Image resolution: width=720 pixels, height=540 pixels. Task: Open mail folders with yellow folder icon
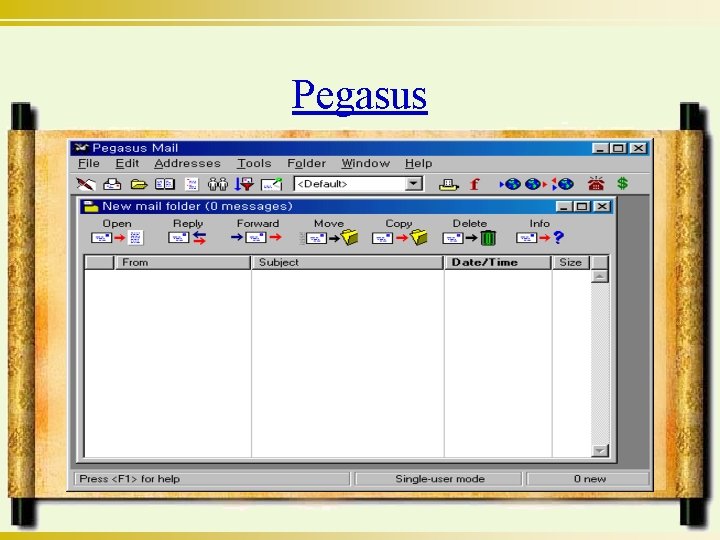point(138,185)
